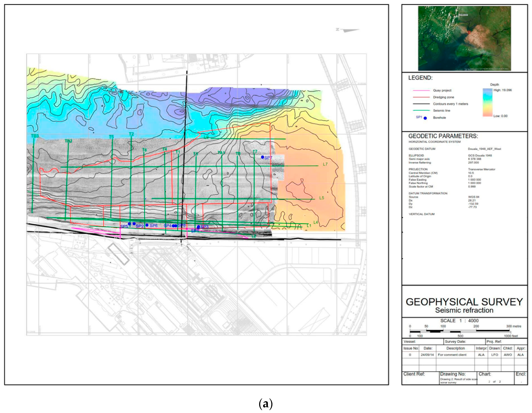The width and height of the screenshot is (532, 413).
Task: Click the T2 seismic line label
Action: coord(131,134)
